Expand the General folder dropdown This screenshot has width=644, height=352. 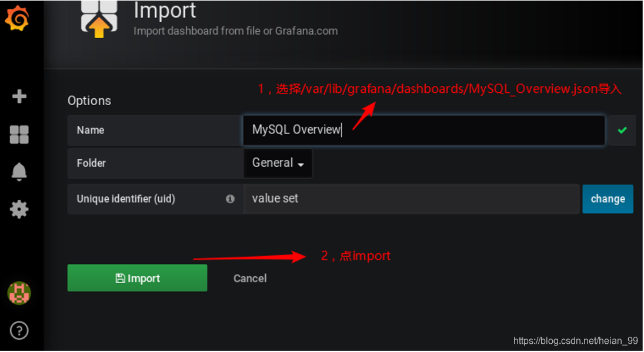pyautogui.click(x=278, y=163)
